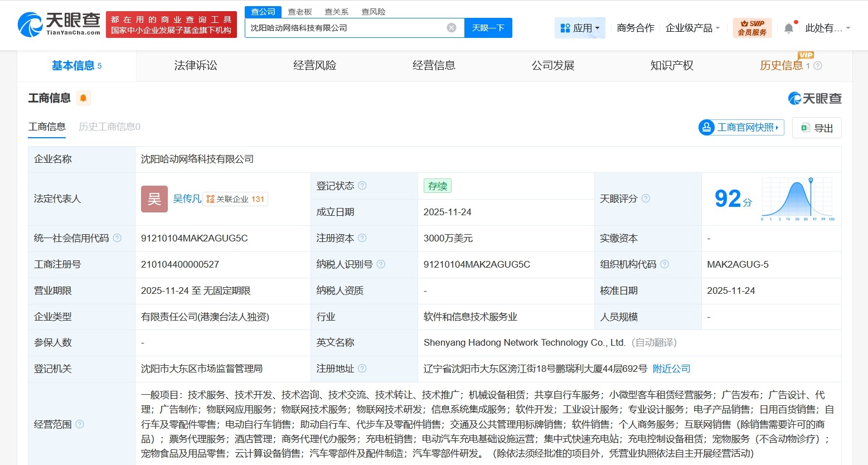This screenshot has width=868, height=465.
Task: Open the 知识产权 tab
Action: coord(671,65)
